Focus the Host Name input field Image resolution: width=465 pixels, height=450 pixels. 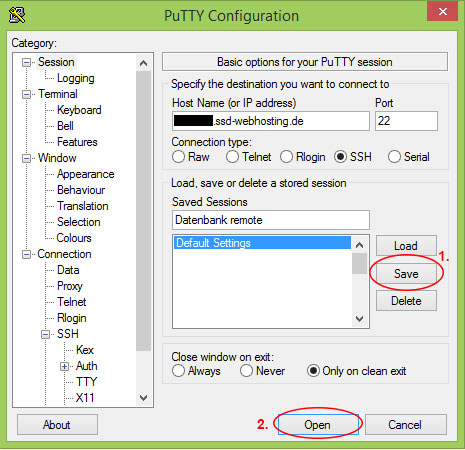click(271, 121)
